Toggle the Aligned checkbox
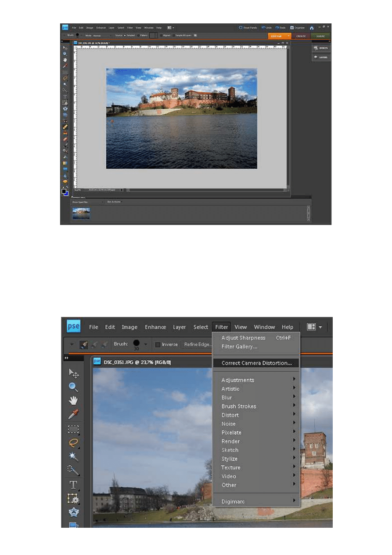The image size is (392, 555). pyautogui.click(x=161, y=36)
